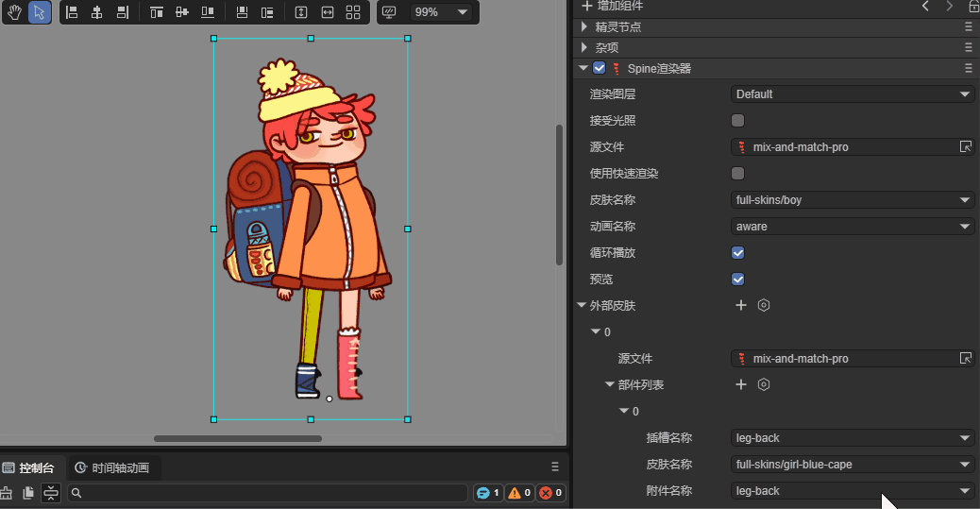The image size is (980, 509).
Task: Click the 增加组件 button
Action: coord(614,6)
